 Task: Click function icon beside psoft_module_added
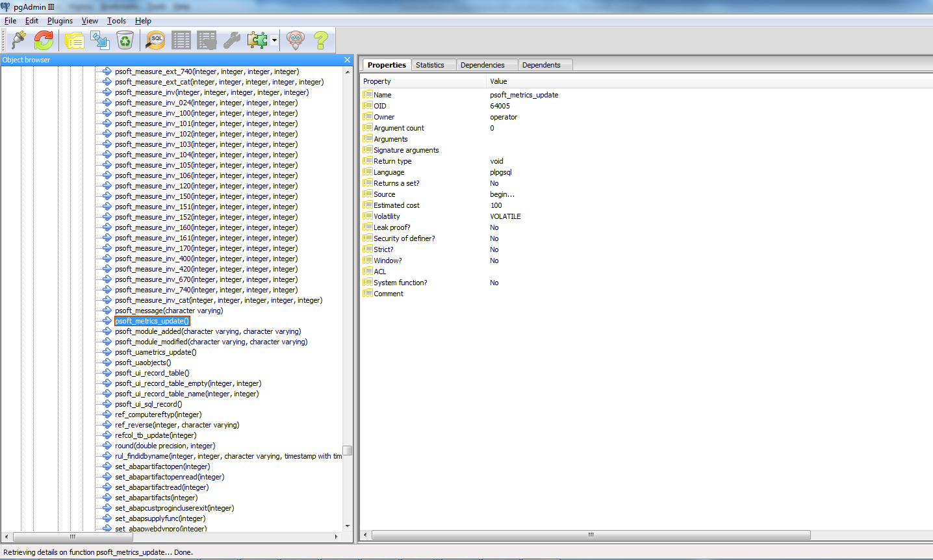click(x=107, y=331)
